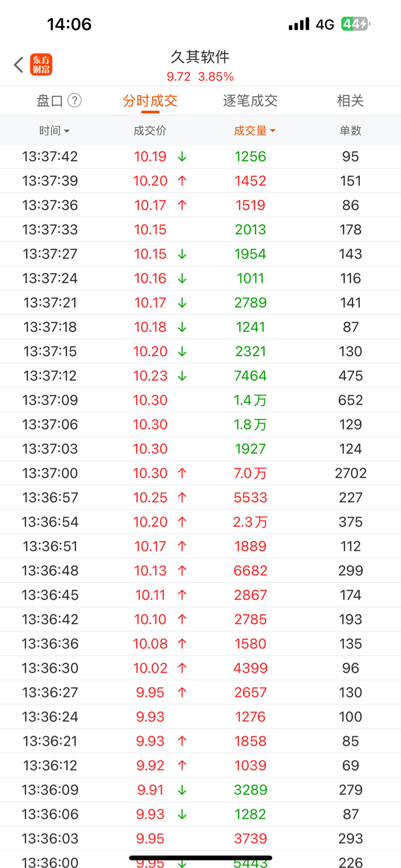The image size is (401, 868).
Task: Select the 13:37:00 row with 7.0万 volume
Action: click(x=200, y=473)
